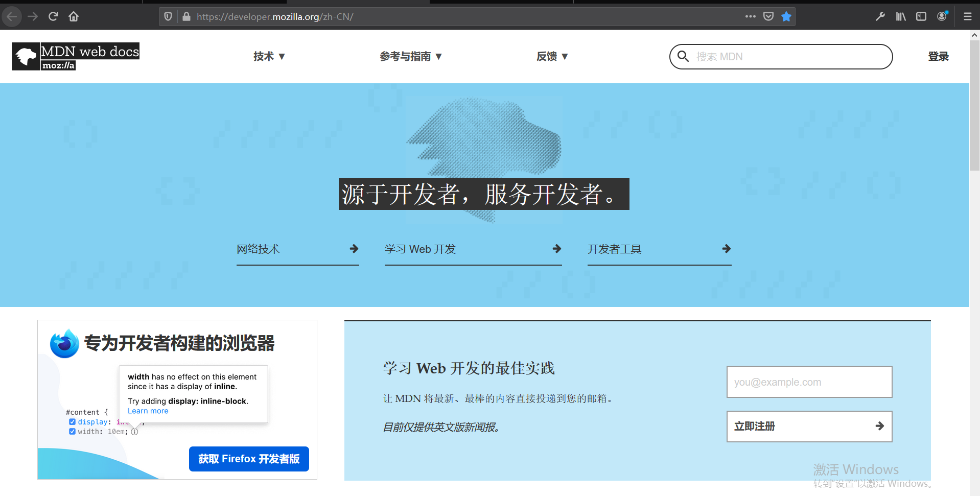Click the scrollbar up arrow
Screen dimensions: 980x496
click(x=974, y=35)
